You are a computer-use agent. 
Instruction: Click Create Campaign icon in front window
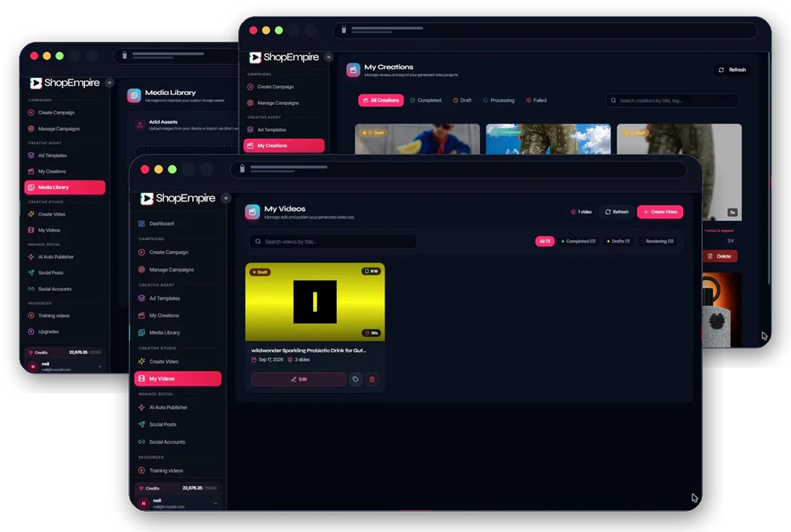[142, 252]
